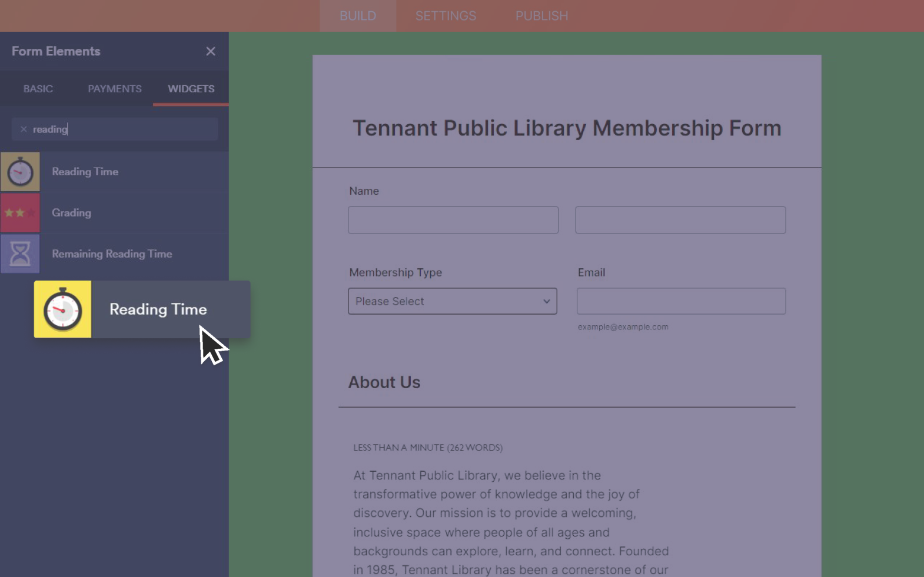Click the Grading stars icon
Image resolution: width=924 pixels, height=577 pixels.
(20, 213)
